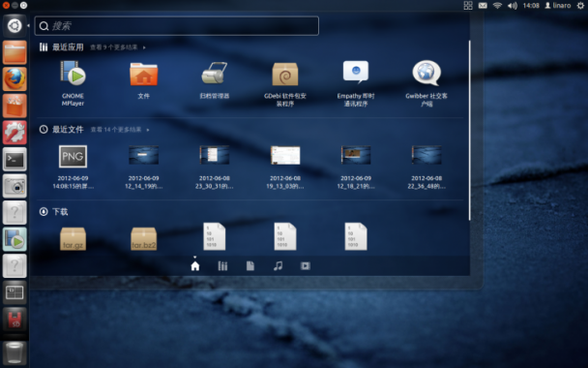
Task: Open the mail envelope indicator
Action: pos(483,5)
